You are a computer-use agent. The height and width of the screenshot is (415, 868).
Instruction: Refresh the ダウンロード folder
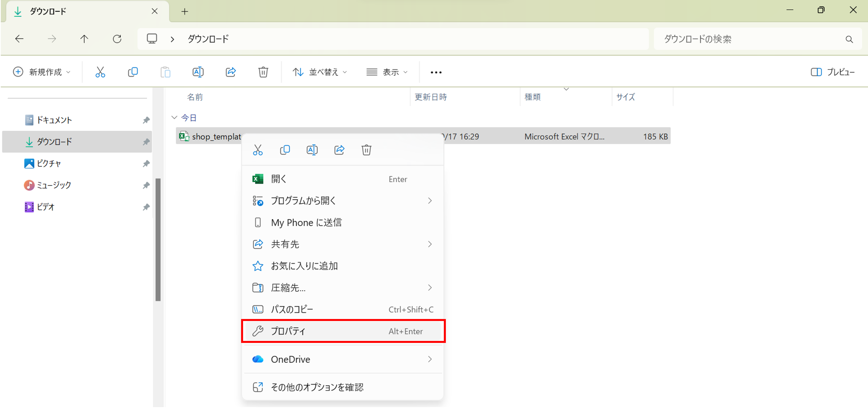coord(117,39)
